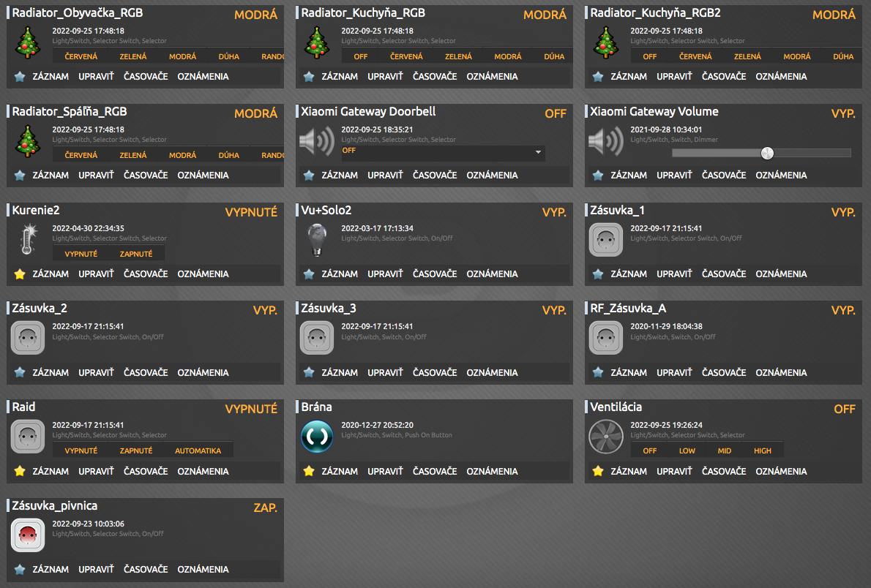The height and width of the screenshot is (588, 871).
Task: Favorite Zásuvka_pivnica with its star
Action: coord(20,569)
